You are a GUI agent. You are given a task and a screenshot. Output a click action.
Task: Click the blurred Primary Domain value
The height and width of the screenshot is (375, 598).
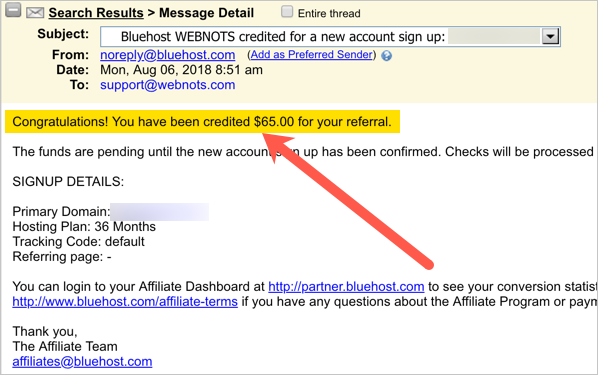(x=159, y=212)
